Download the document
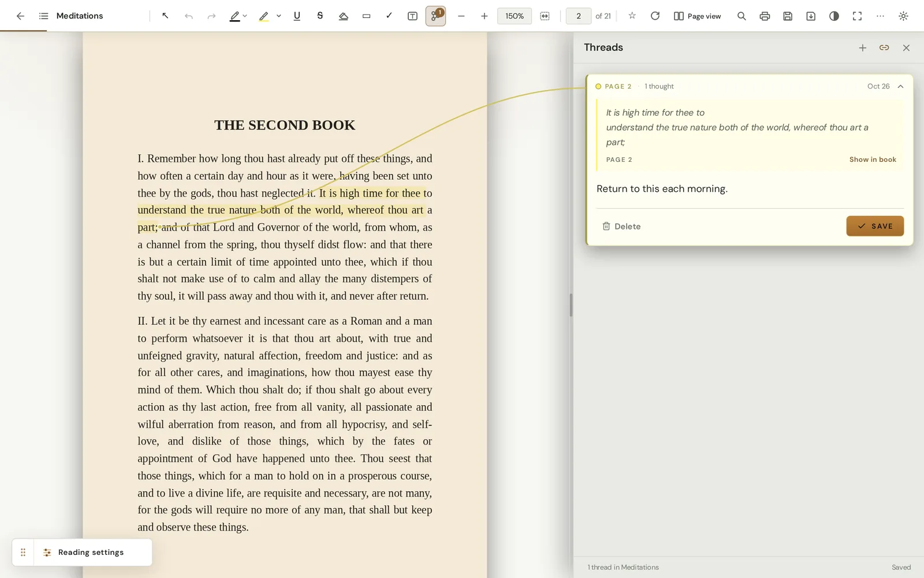Image resolution: width=924 pixels, height=578 pixels. 811,16
